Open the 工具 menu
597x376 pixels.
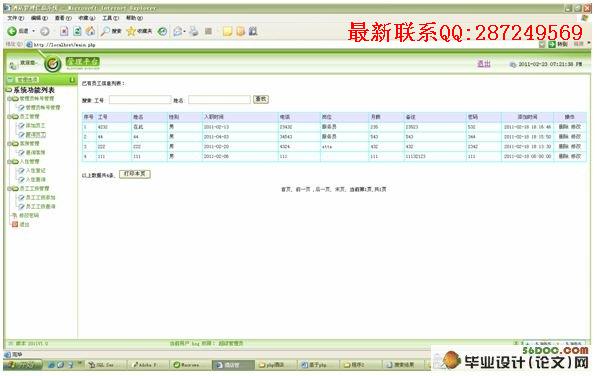(110, 18)
